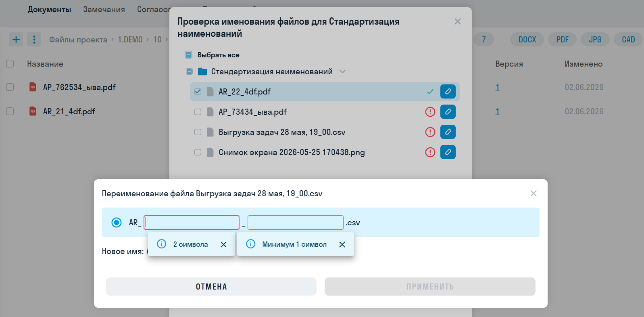Screen dimensions: 644x317
Task: Filter by JPG file type
Action: 595,40
